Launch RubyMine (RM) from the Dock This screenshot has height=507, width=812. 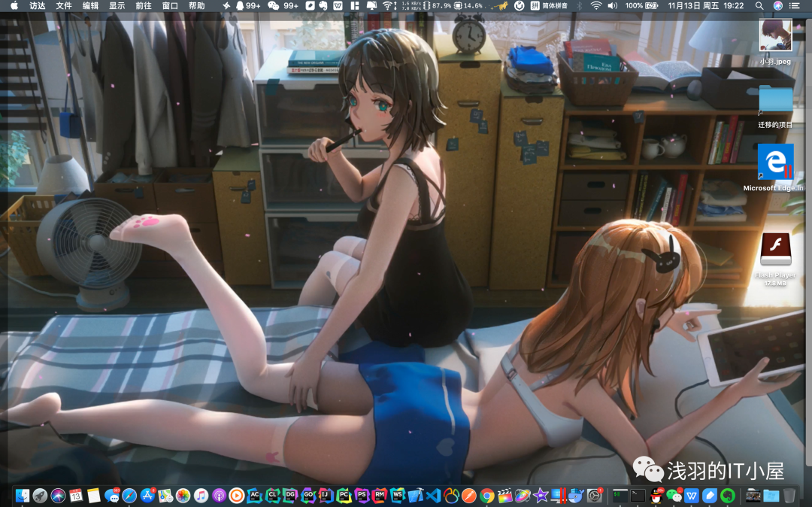(x=380, y=496)
